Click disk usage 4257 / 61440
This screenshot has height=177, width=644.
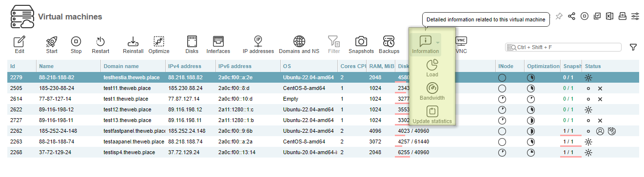point(413,142)
